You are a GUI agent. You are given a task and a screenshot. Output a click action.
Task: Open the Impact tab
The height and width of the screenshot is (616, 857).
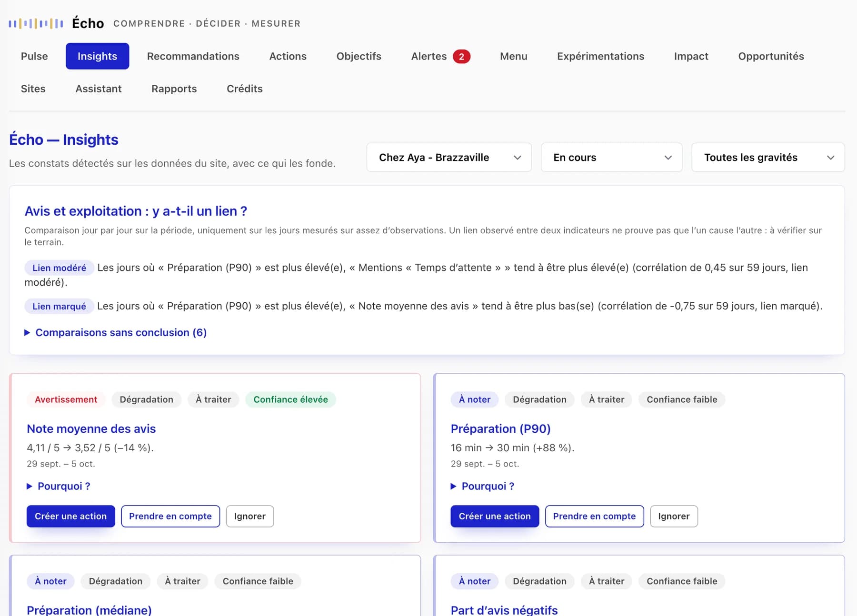pos(691,56)
